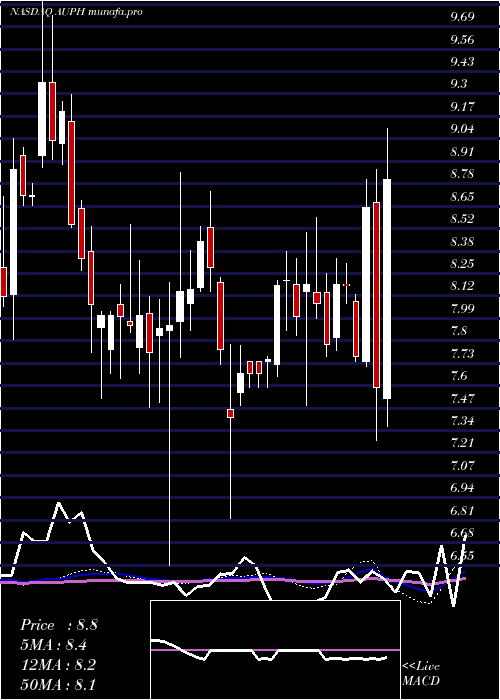The width and height of the screenshot is (500, 700).
Task: Click the 9.43 price axis label
Action: point(462,62)
